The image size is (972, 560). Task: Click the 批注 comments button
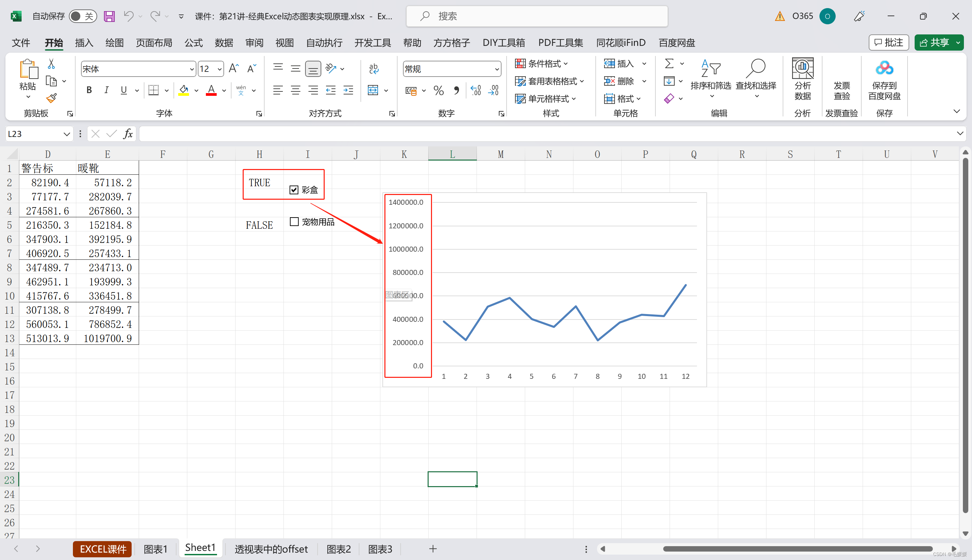(889, 42)
